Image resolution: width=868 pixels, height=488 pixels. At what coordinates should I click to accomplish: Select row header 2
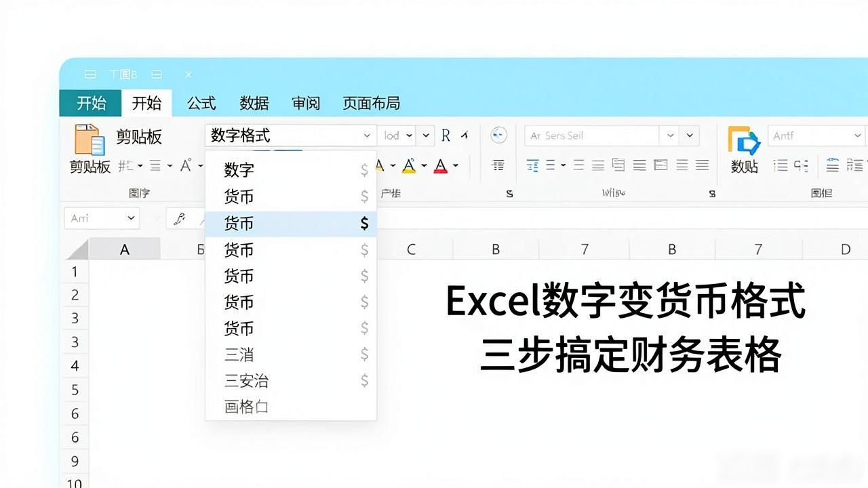point(75,295)
